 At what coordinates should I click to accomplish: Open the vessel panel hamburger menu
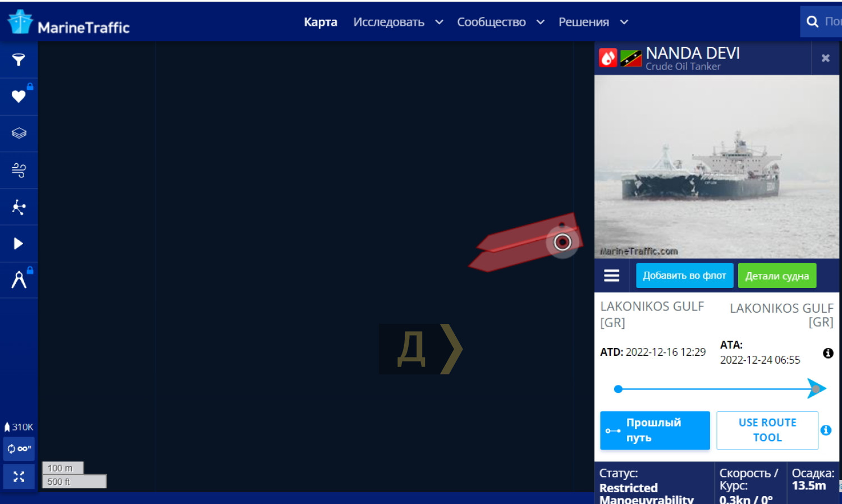[611, 276]
